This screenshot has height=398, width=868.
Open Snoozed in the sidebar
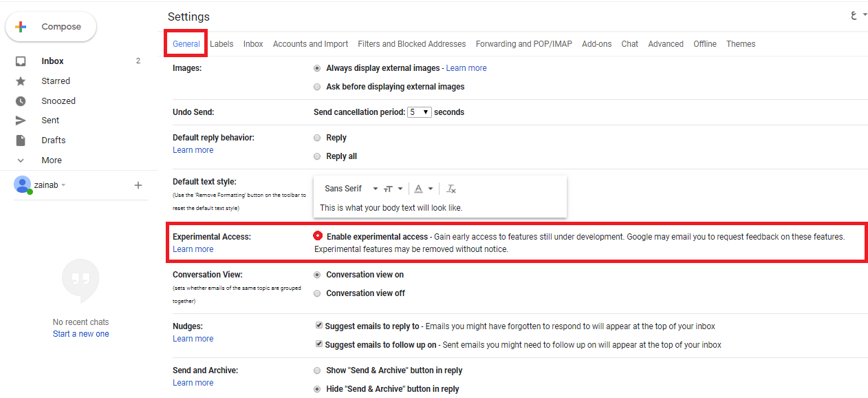58,101
